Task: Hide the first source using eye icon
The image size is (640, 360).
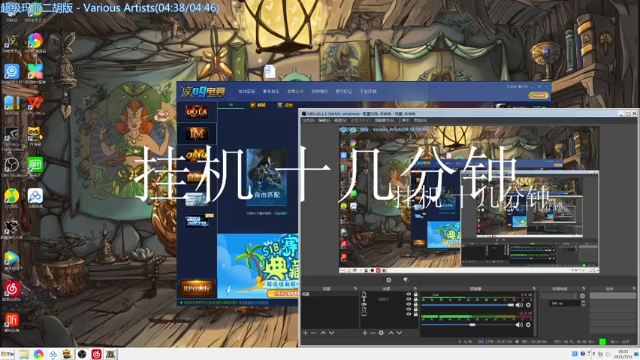Action: (409, 294)
